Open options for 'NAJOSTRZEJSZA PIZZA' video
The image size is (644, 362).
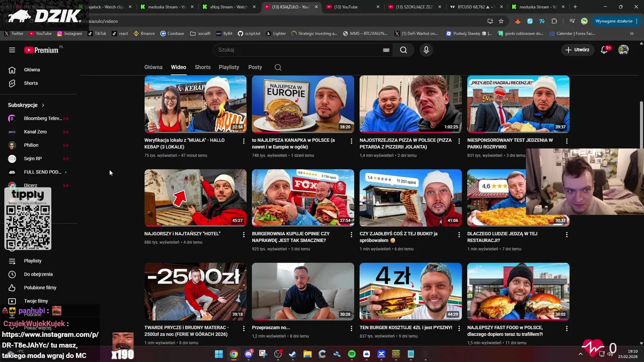(x=459, y=141)
